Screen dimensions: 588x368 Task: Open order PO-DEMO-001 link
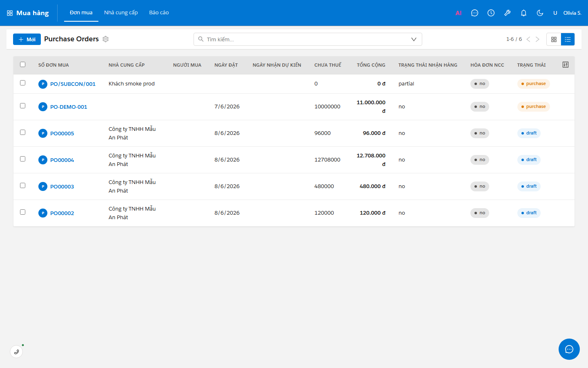[x=69, y=107]
